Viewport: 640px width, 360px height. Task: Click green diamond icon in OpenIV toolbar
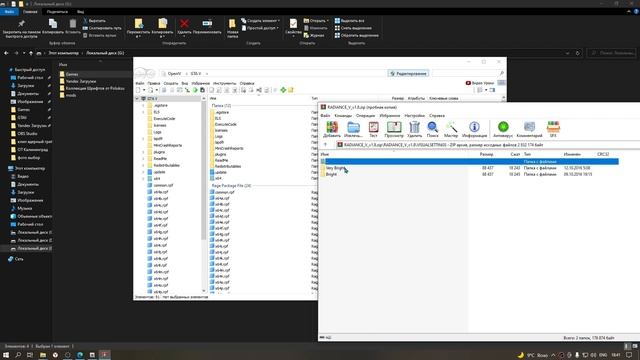tap(283, 90)
